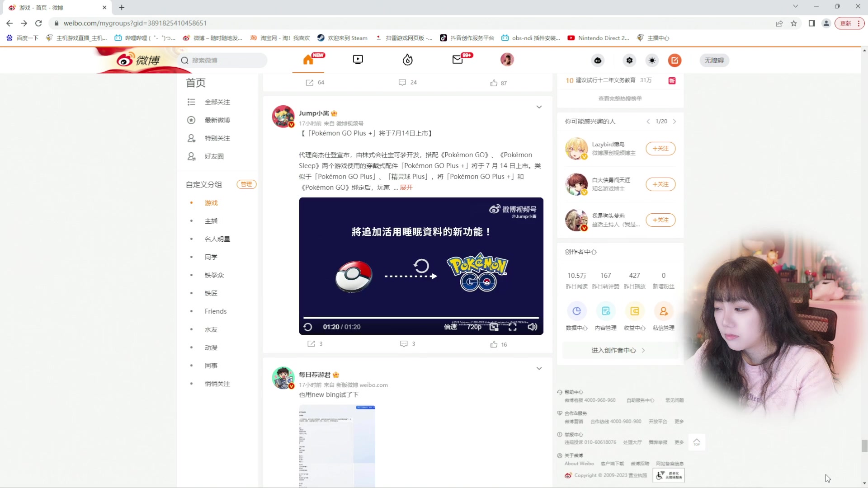Select the 游戏 custom group
Screen dimensions: 868x488
click(x=211, y=203)
